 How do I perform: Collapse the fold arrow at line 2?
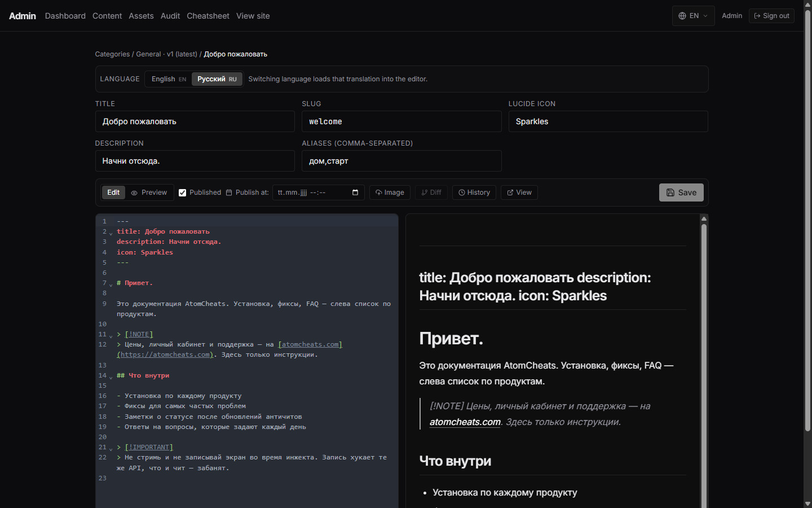[x=111, y=233]
